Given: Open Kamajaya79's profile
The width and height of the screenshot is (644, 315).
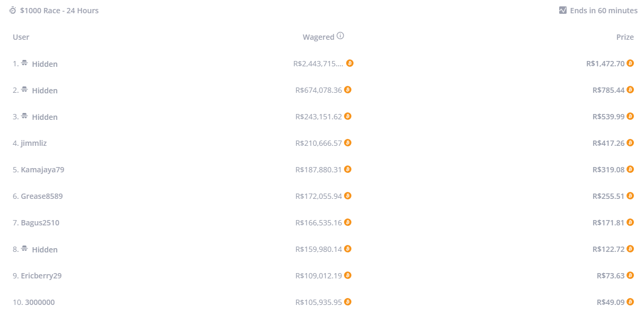Looking at the screenshot, I should tap(42, 170).
